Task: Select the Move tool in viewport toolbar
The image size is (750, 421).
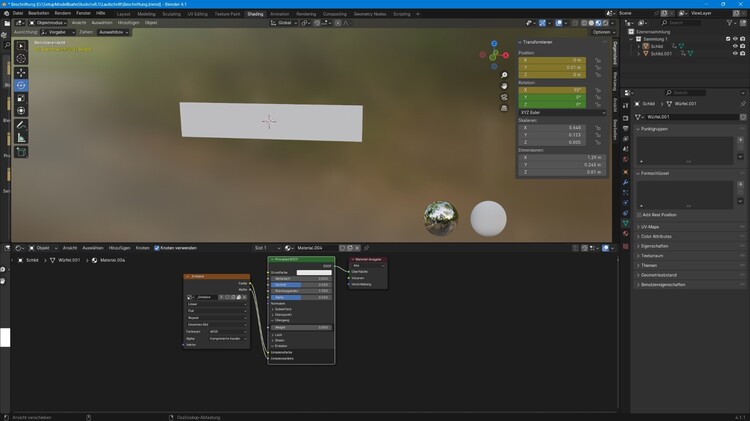Action: click(21, 72)
